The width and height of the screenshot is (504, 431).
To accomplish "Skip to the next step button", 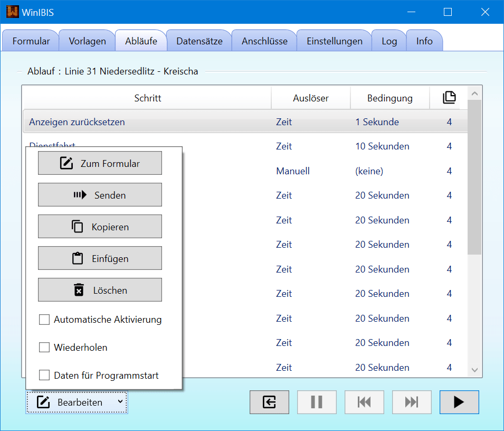I will tap(412, 402).
